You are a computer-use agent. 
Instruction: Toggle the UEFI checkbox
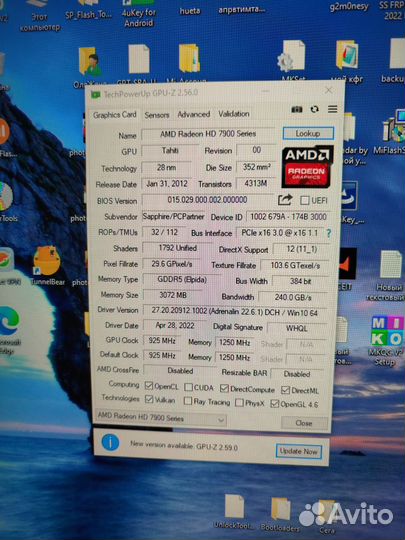click(304, 200)
